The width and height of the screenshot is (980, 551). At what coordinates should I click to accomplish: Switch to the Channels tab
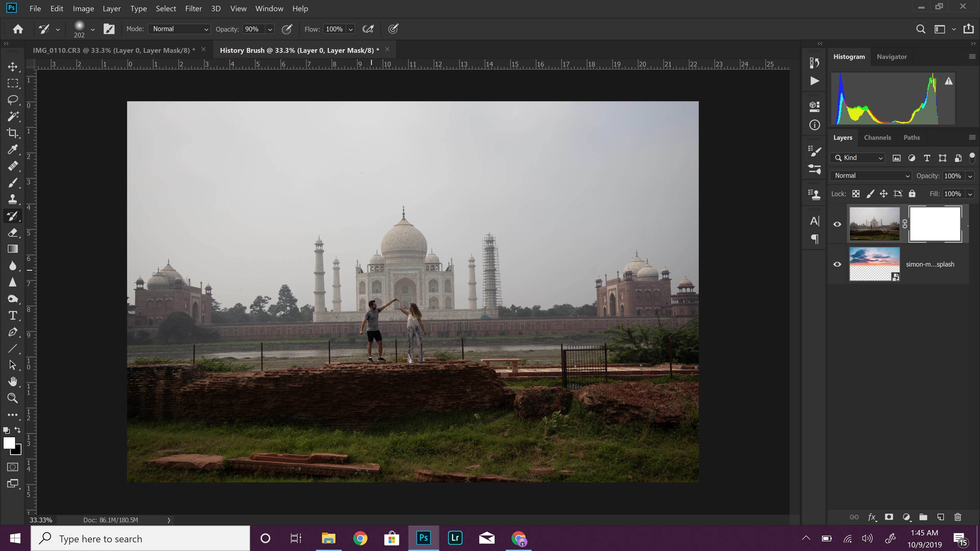[x=877, y=138]
